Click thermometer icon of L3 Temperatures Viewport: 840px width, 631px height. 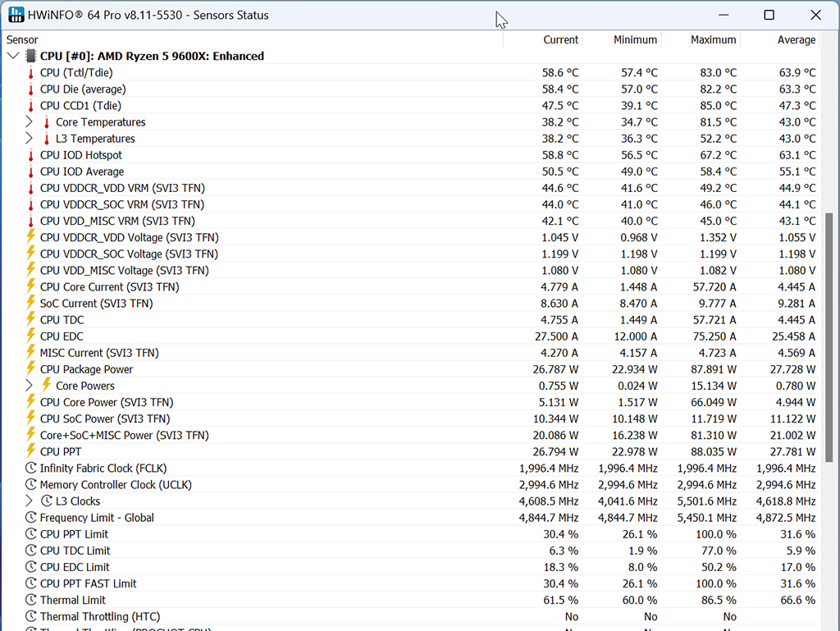pos(47,139)
